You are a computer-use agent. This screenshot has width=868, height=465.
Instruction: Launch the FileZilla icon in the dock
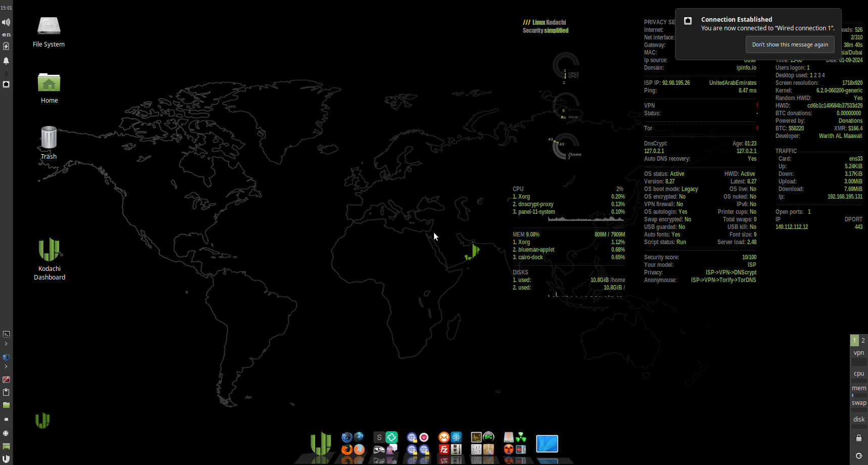pyautogui.click(x=444, y=449)
